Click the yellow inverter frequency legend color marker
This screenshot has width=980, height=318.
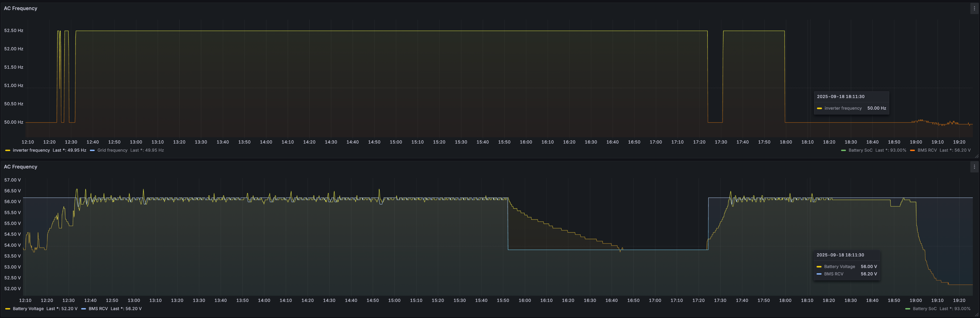(7, 151)
